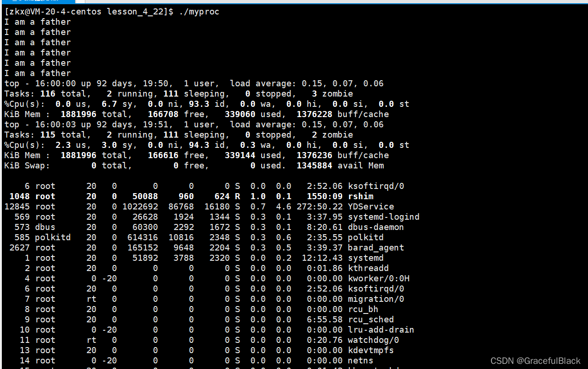Click the netns process name
The width and height of the screenshot is (588, 369).
(x=361, y=361)
